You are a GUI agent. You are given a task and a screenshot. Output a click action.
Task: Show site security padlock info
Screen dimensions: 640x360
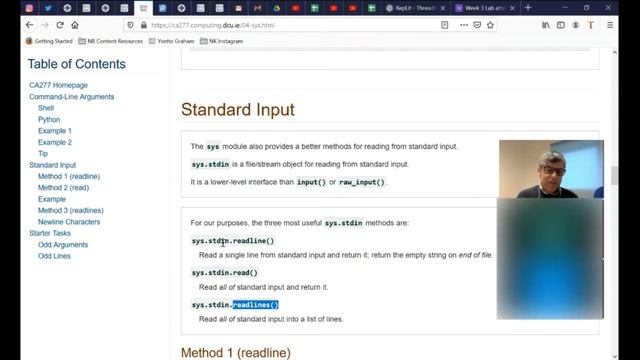tap(144, 25)
